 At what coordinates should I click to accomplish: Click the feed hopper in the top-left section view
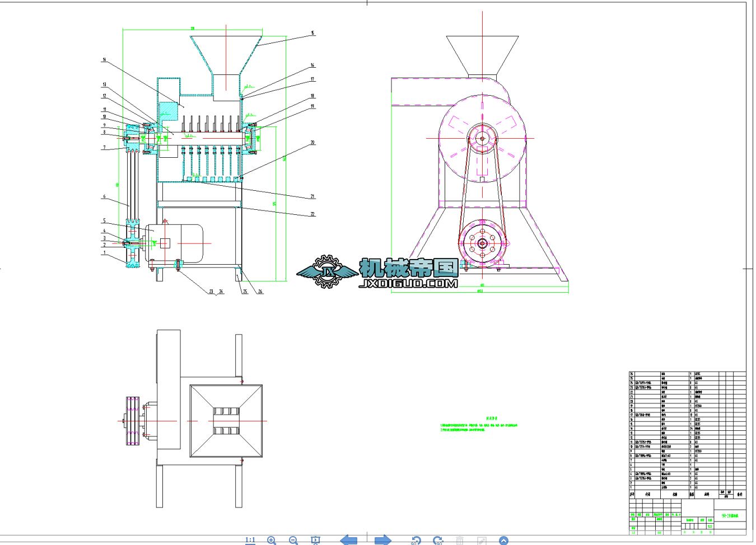pyautogui.click(x=226, y=54)
